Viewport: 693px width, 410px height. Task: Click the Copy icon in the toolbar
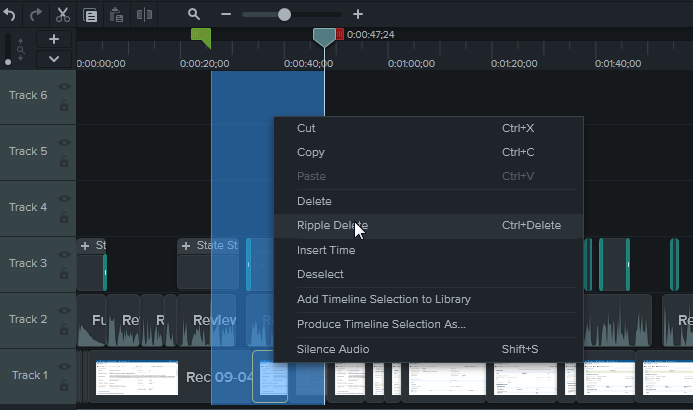(90, 15)
